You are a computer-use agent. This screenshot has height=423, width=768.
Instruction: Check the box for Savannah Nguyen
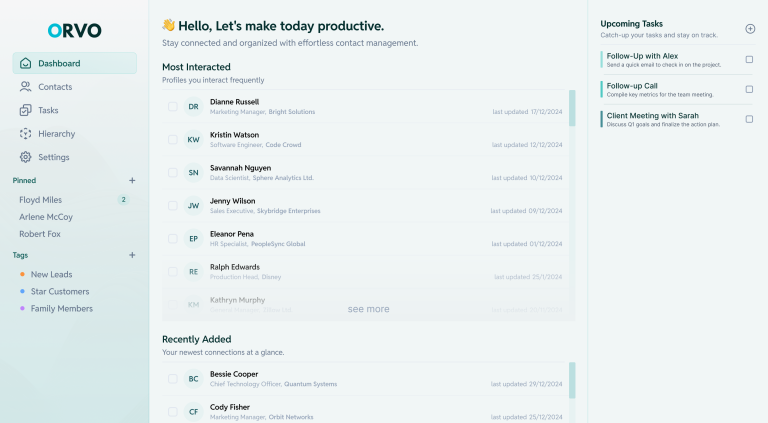click(172, 172)
